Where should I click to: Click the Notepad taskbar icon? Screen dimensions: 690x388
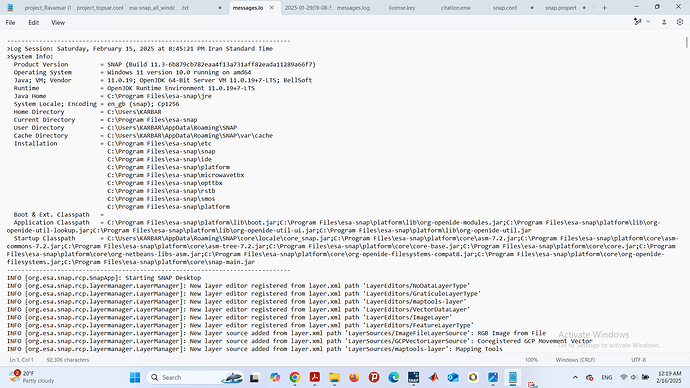513,377
